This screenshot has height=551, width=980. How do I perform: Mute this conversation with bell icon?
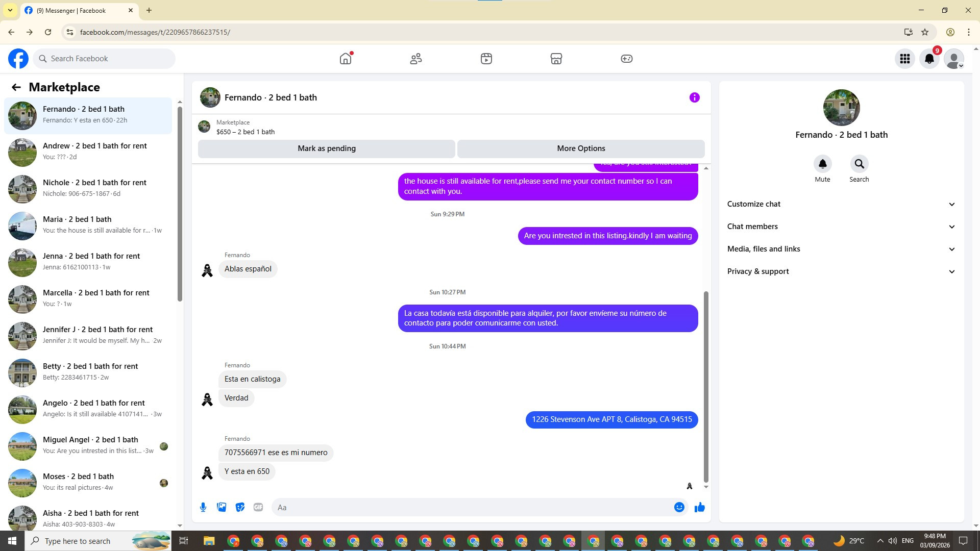(x=822, y=164)
